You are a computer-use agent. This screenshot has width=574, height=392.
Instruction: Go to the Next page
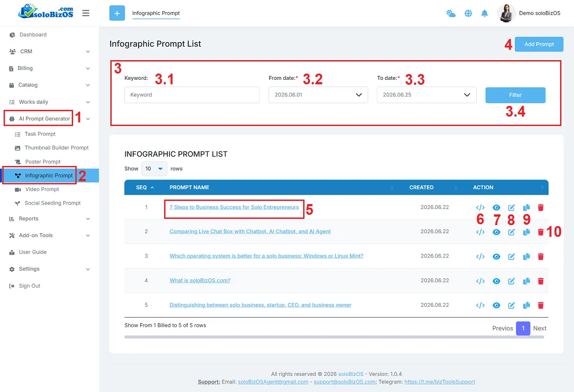(540, 328)
